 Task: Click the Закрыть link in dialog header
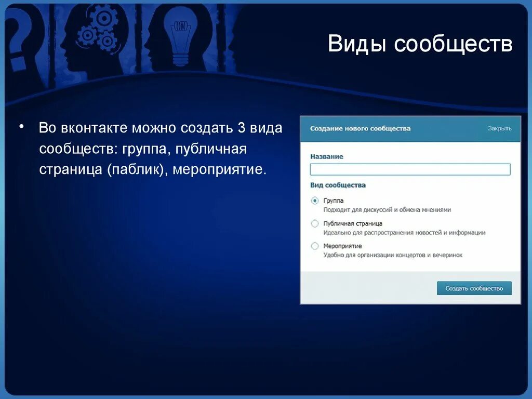[499, 129]
